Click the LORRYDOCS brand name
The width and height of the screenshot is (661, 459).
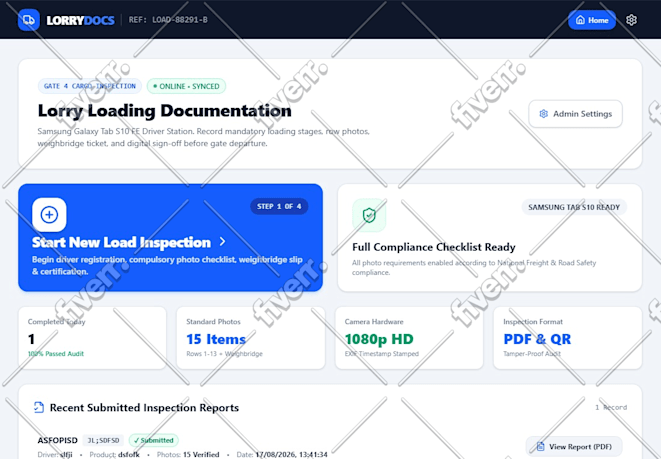[x=80, y=20]
